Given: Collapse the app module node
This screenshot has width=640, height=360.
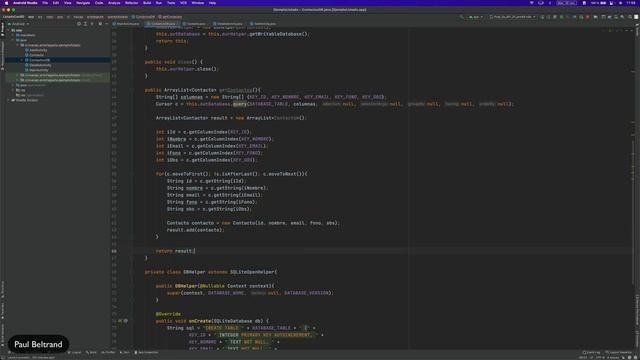Looking at the screenshot, I should click(x=9, y=30).
